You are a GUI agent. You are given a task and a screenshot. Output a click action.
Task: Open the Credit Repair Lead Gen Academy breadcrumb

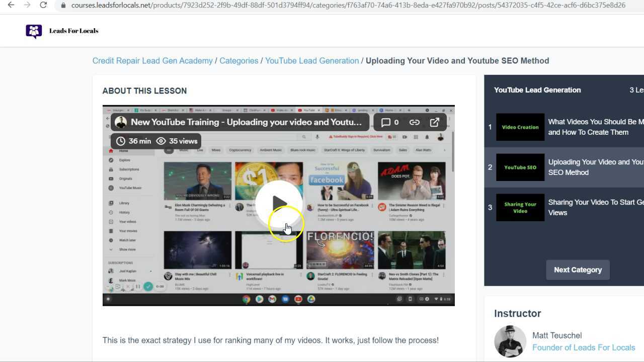click(152, 60)
